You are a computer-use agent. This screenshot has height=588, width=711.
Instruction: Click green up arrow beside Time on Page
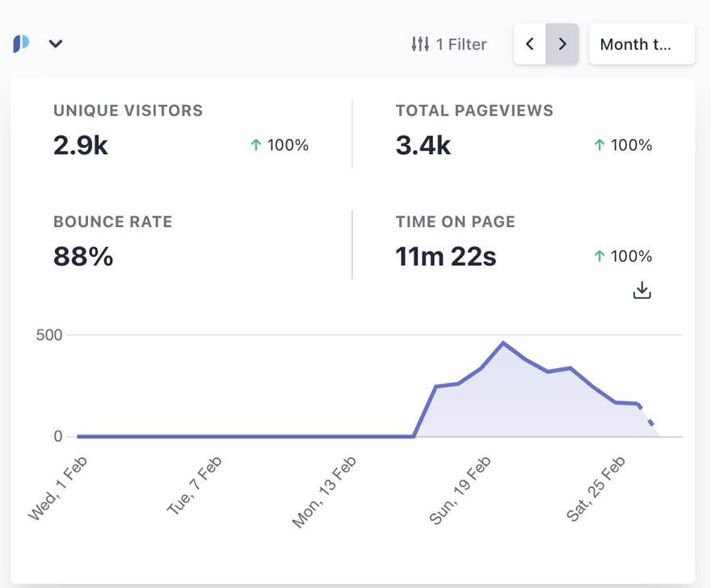click(599, 256)
